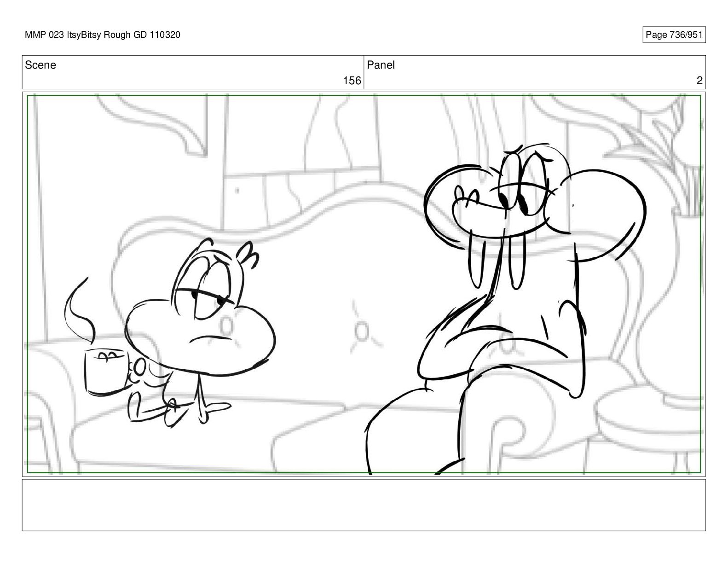The height and width of the screenshot is (564, 728).
Task: Click panel number '2'
Action: (699, 81)
